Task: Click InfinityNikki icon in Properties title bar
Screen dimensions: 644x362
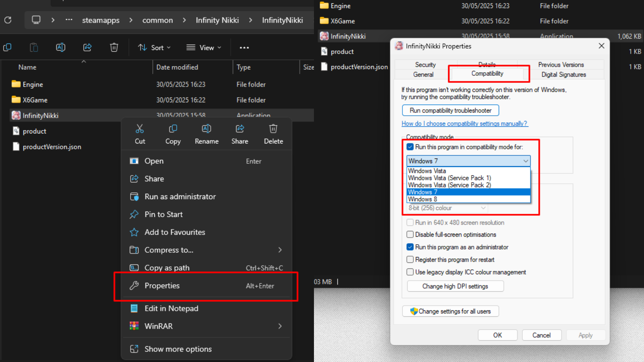Action: (399, 46)
